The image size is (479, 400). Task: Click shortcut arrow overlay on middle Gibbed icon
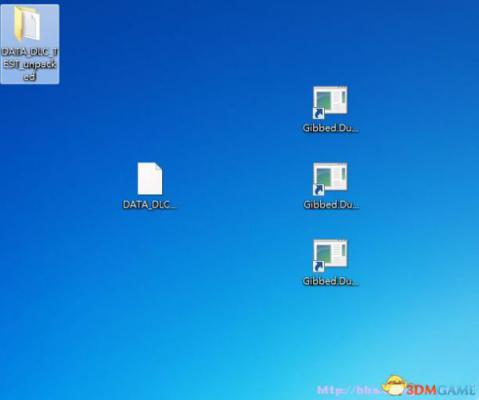coord(319,190)
